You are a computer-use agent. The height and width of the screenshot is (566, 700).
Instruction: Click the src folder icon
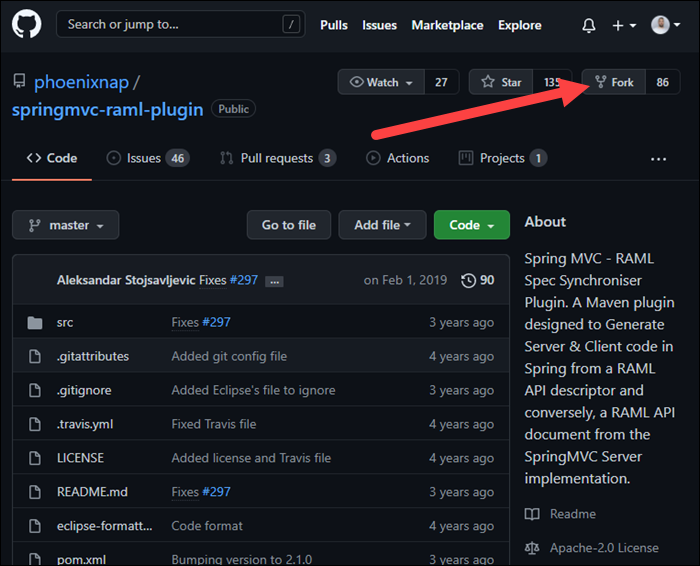(x=36, y=323)
